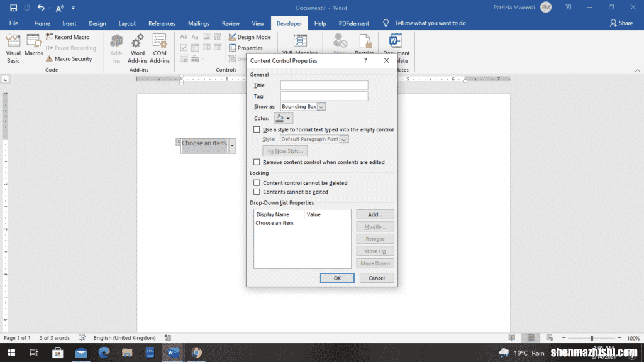Image resolution: width=644 pixels, height=362 pixels.
Task: Start Record Macro
Action: pos(67,37)
